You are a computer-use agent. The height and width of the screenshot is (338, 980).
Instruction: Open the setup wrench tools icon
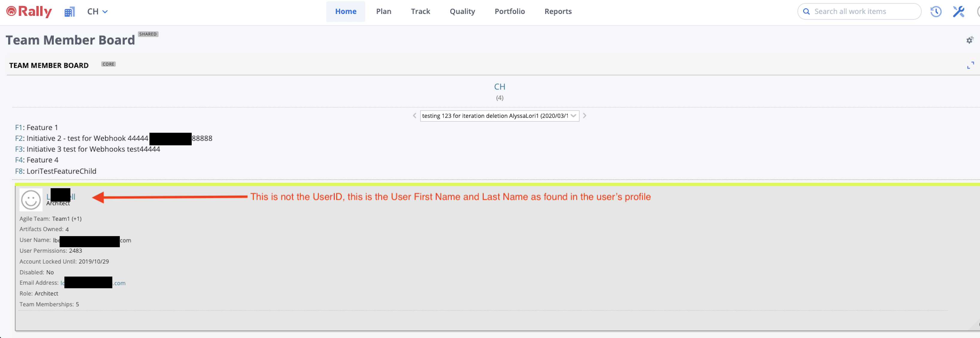tap(958, 11)
